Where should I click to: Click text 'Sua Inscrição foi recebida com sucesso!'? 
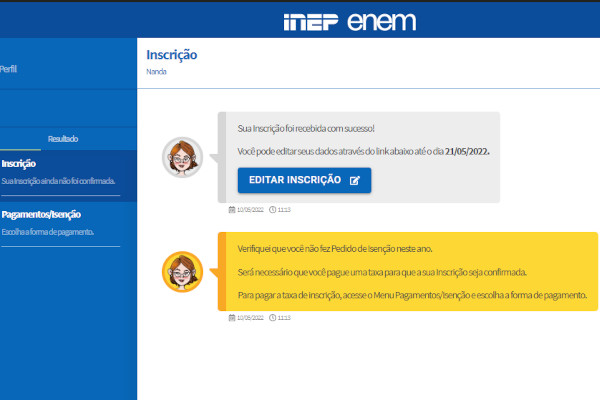click(306, 129)
